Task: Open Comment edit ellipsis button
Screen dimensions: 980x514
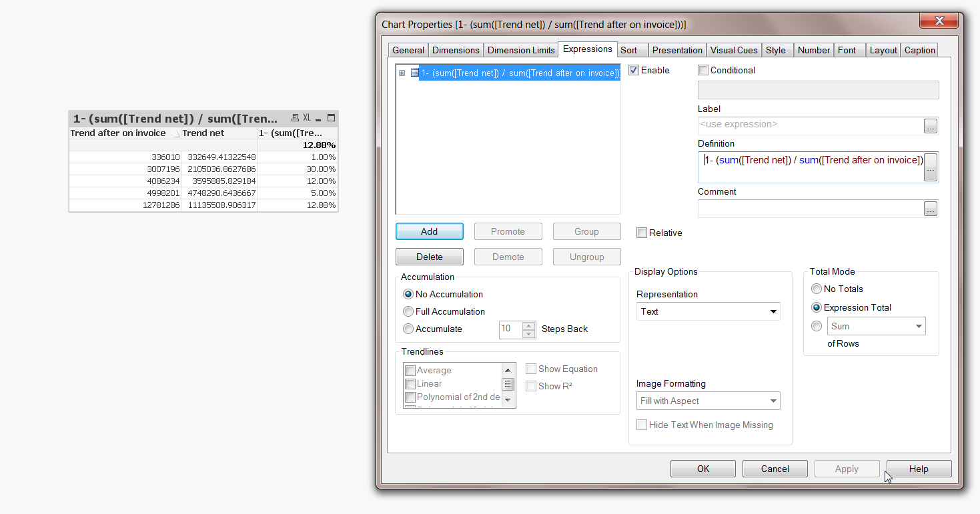Action: click(931, 209)
